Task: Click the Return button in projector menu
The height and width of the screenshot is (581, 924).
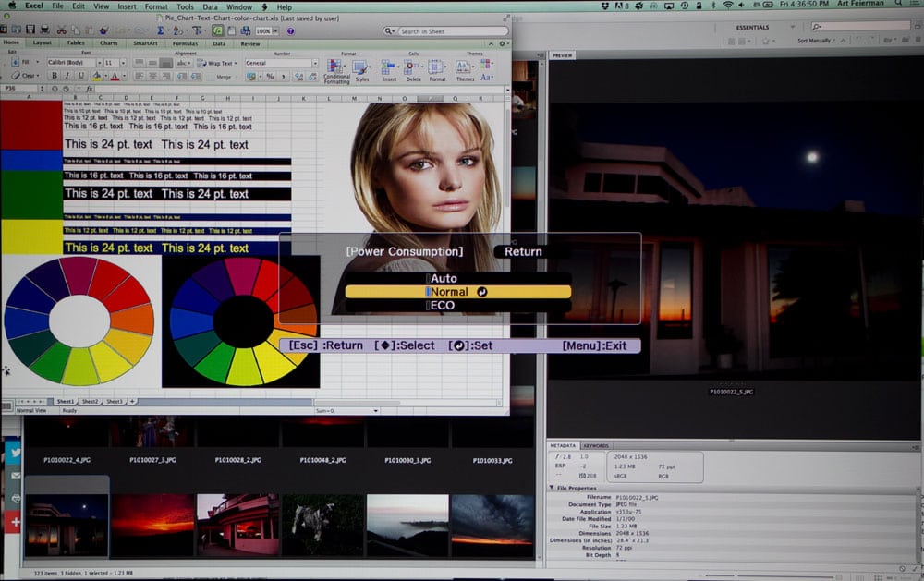Action: click(x=523, y=251)
